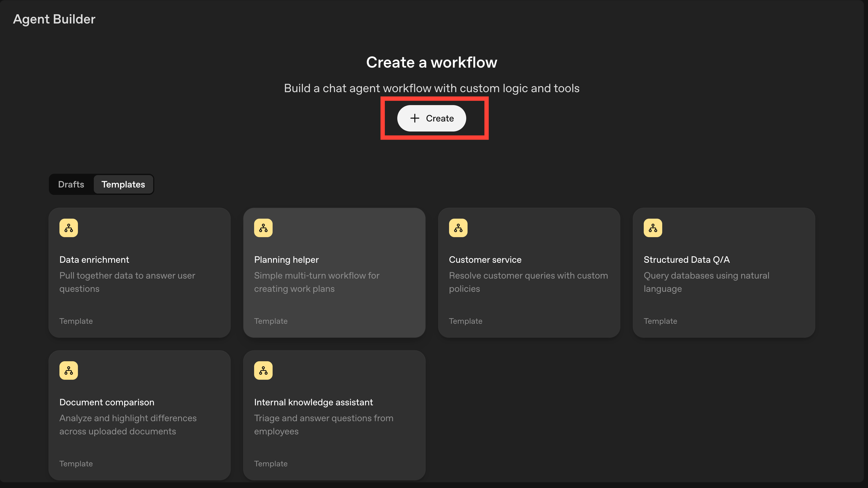Select the Structured Data Q/A template title
Image resolution: width=868 pixels, height=488 pixels.
686,260
